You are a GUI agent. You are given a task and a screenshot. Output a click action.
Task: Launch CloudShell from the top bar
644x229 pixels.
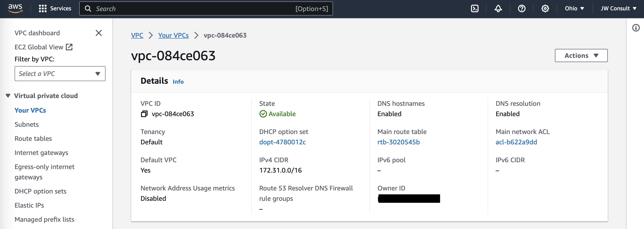coord(474,8)
